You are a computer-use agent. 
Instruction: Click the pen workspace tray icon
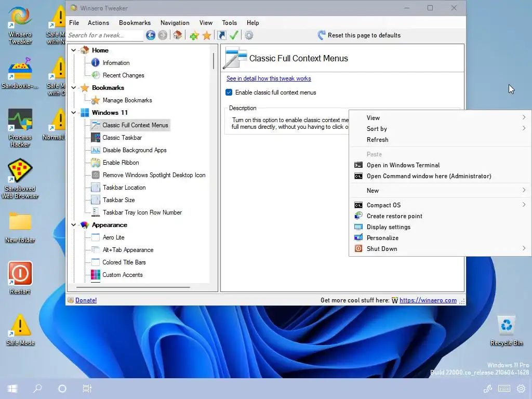tap(487, 389)
